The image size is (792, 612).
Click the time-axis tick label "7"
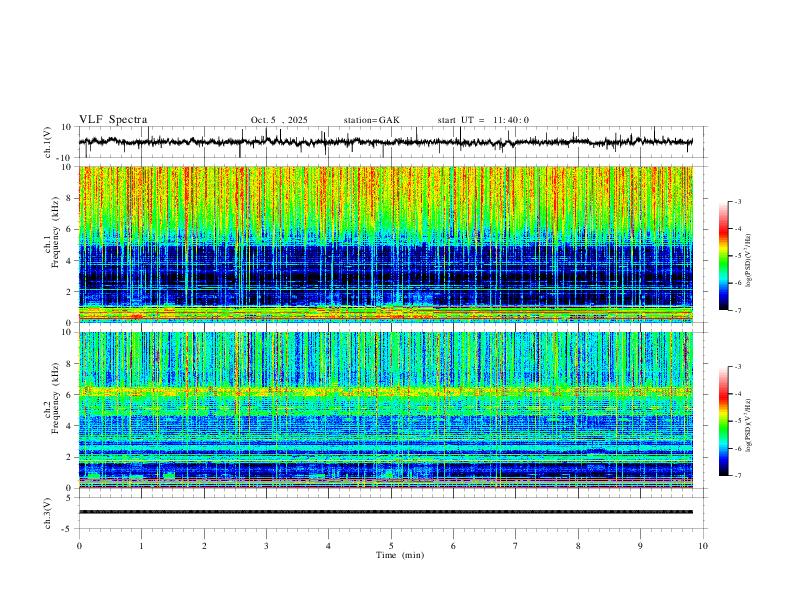[516, 546]
